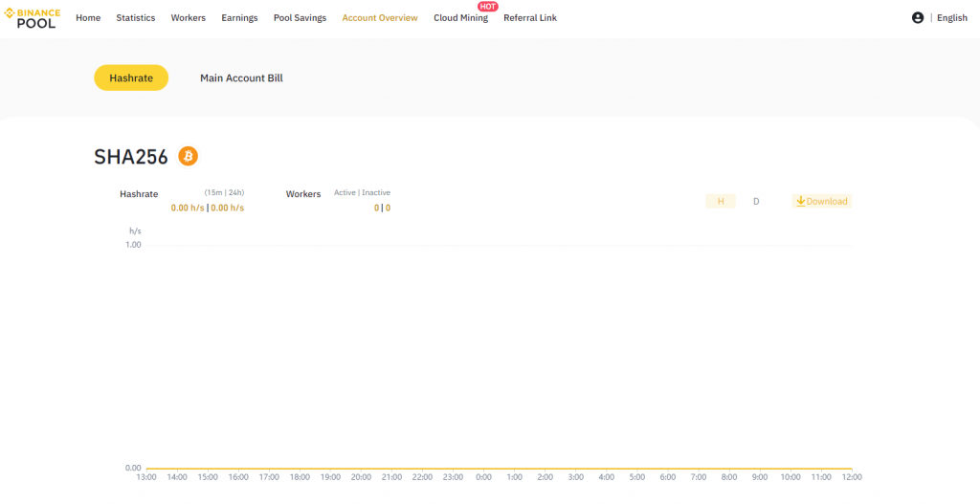Click the 0.00 y-axis value
980x504 pixels.
point(133,468)
